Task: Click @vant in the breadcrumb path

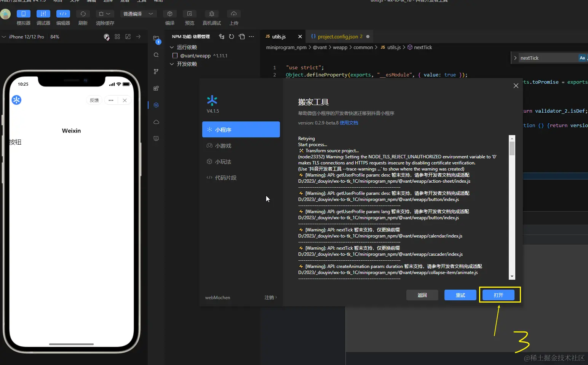Action: [320, 47]
